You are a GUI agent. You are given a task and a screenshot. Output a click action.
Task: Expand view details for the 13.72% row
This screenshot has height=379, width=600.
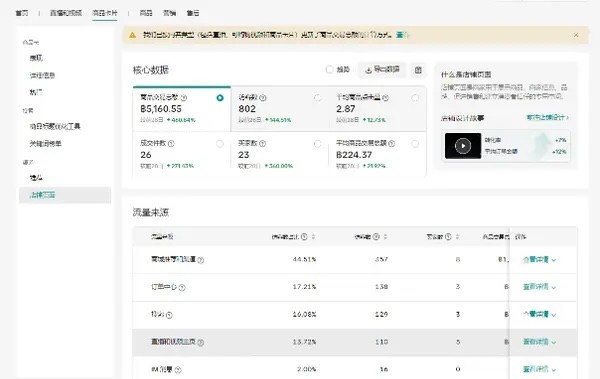[539, 341]
